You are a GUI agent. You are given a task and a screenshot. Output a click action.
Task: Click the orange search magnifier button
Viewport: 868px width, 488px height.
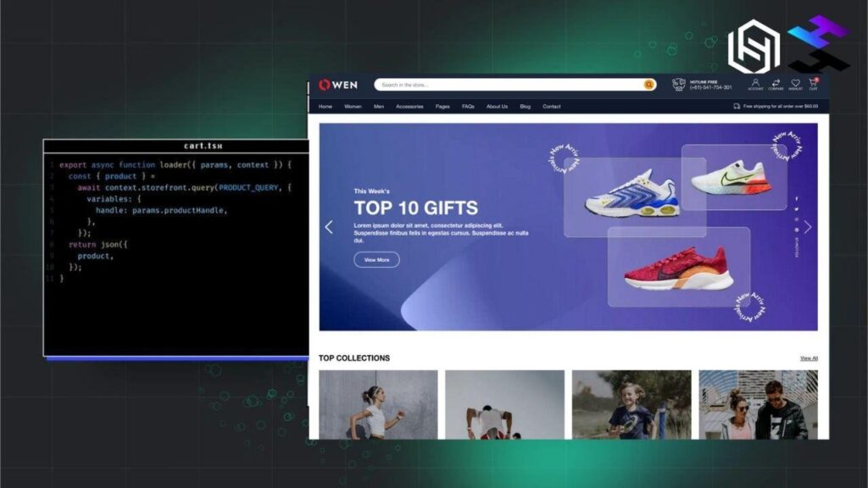[649, 85]
